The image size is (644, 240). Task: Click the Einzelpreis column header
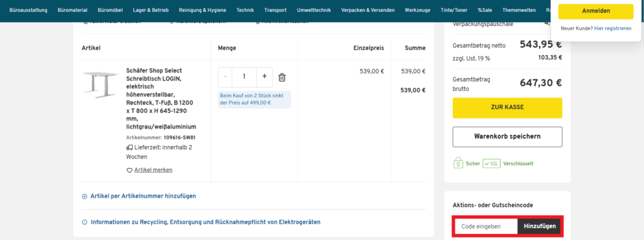(x=369, y=48)
